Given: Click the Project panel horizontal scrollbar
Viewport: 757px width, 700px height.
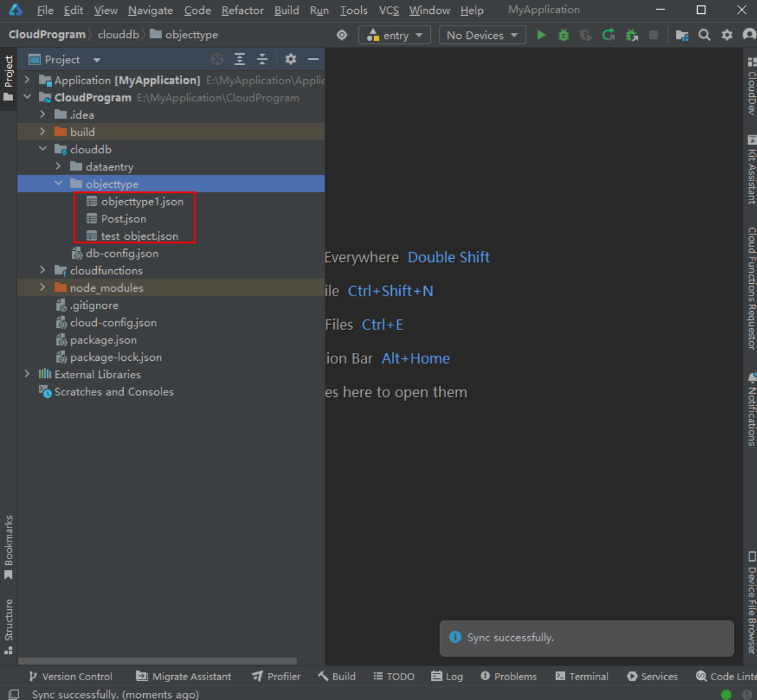Looking at the screenshot, I should (157, 660).
